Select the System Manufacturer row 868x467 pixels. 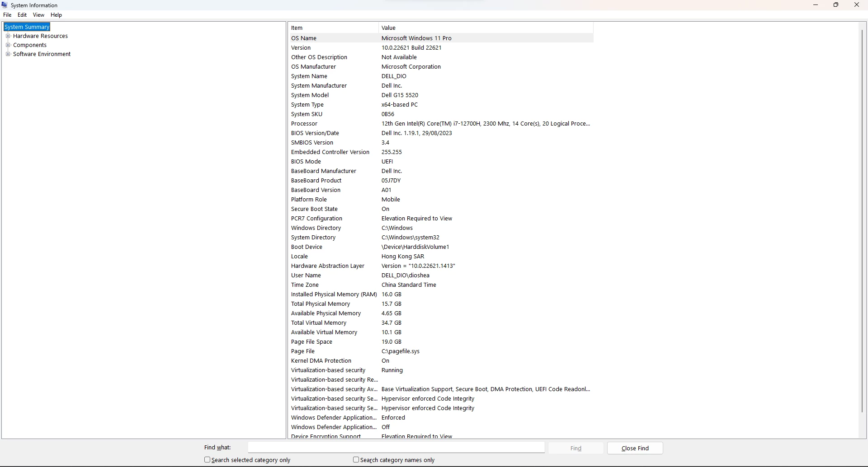[441, 86]
